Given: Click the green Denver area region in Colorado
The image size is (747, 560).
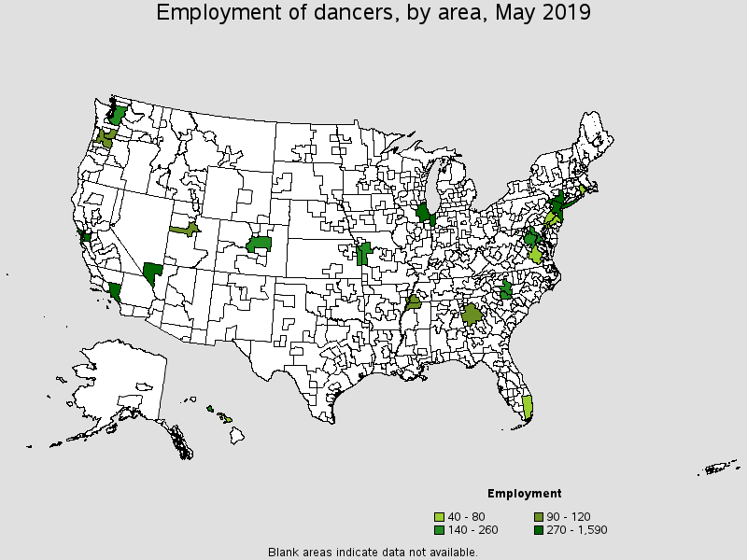Looking at the screenshot, I should (260, 244).
